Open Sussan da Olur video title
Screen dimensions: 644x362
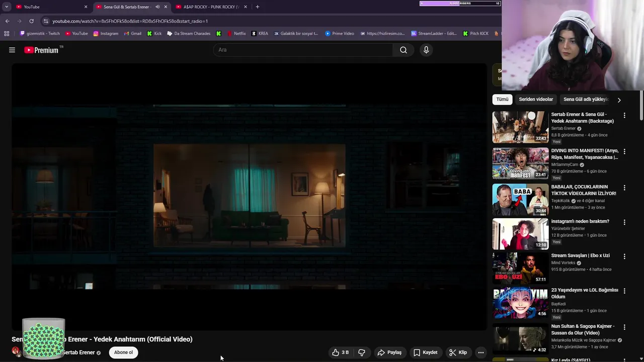[x=583, y=329]
